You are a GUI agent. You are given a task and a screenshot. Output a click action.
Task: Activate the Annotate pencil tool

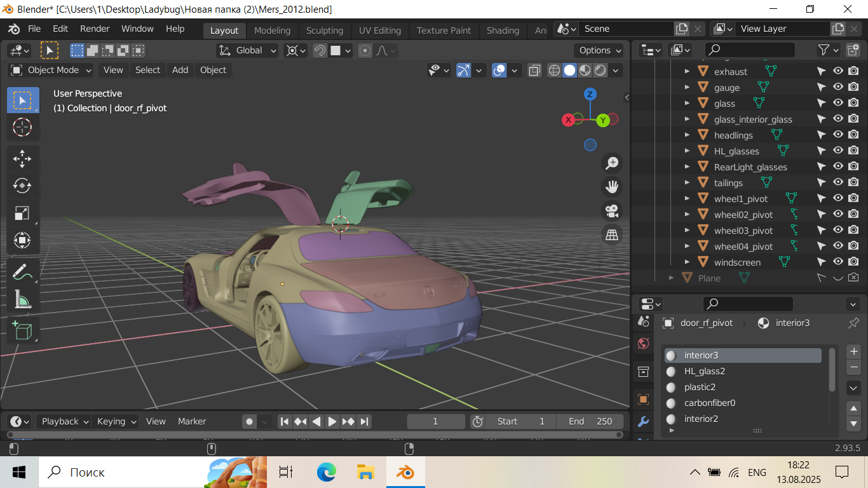[22, 271]
